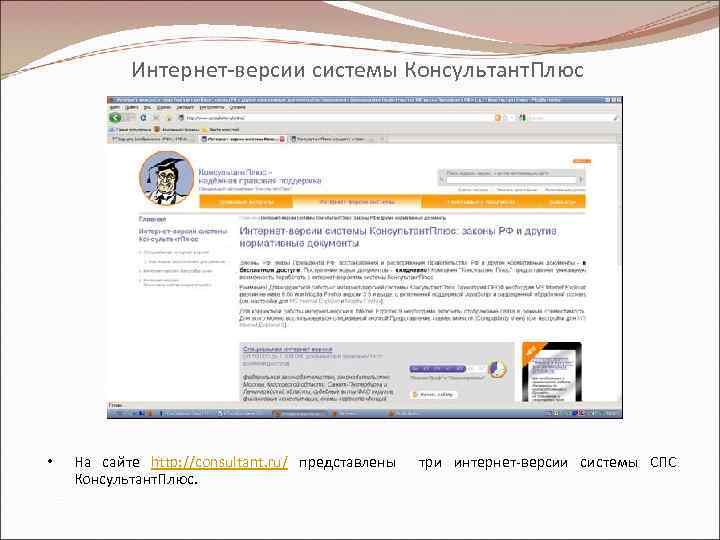Click the system tray icons on taskbar

(582, 413)
